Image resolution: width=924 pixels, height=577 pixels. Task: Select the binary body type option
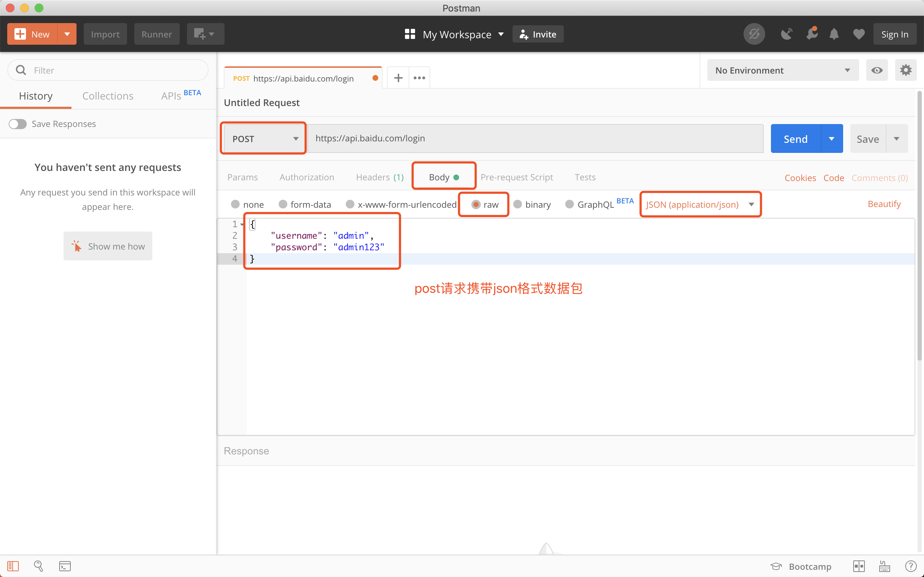tap(518, 204)
